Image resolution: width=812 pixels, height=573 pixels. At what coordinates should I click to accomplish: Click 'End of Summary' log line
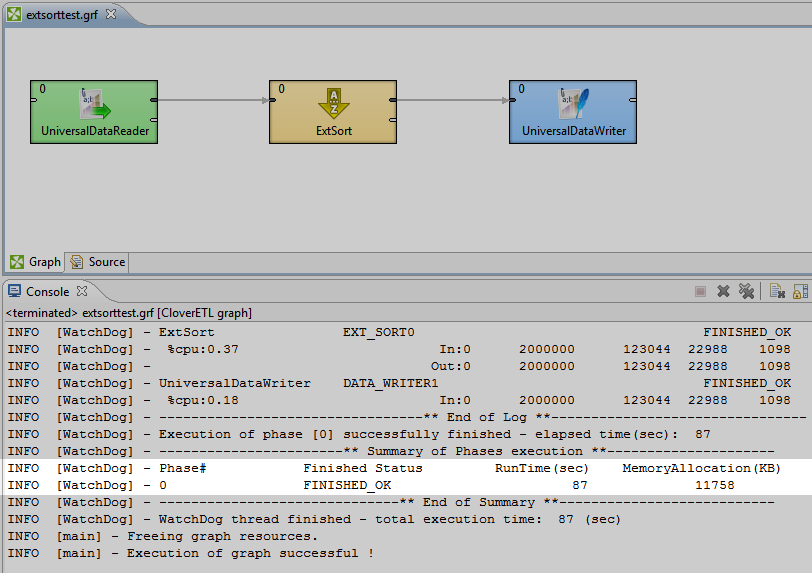pyautogui.click(x=391, y=503)
